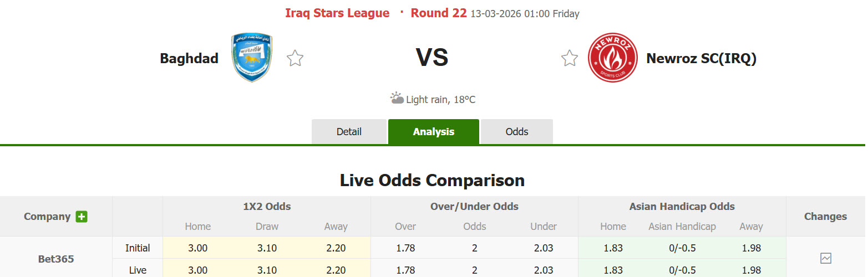
Task: Click the Round 22 link
Action: click(438, 13)
